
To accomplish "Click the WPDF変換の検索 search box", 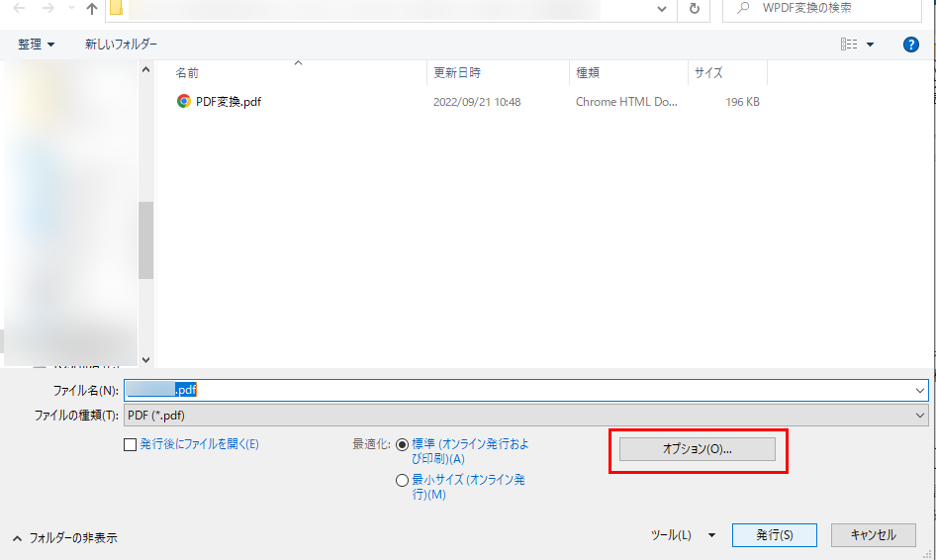I will (x=822, y=8).
